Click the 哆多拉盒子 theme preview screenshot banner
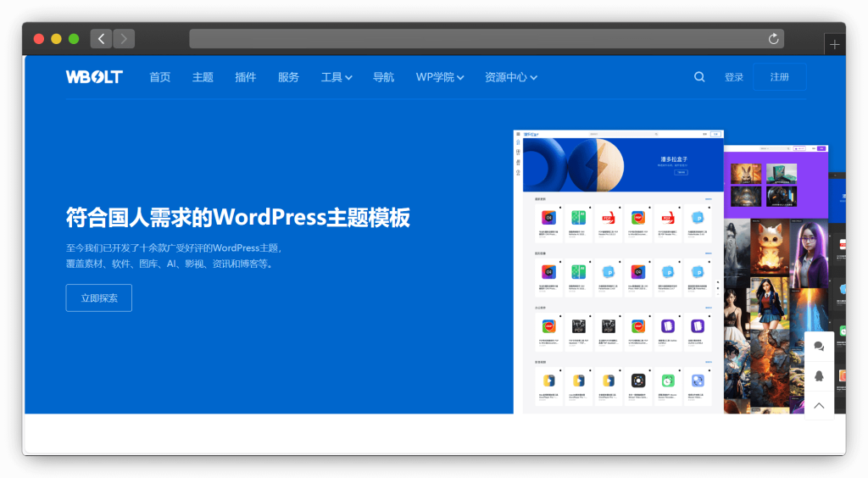This screenshot has width=868, height=478. tap(623, 165)
